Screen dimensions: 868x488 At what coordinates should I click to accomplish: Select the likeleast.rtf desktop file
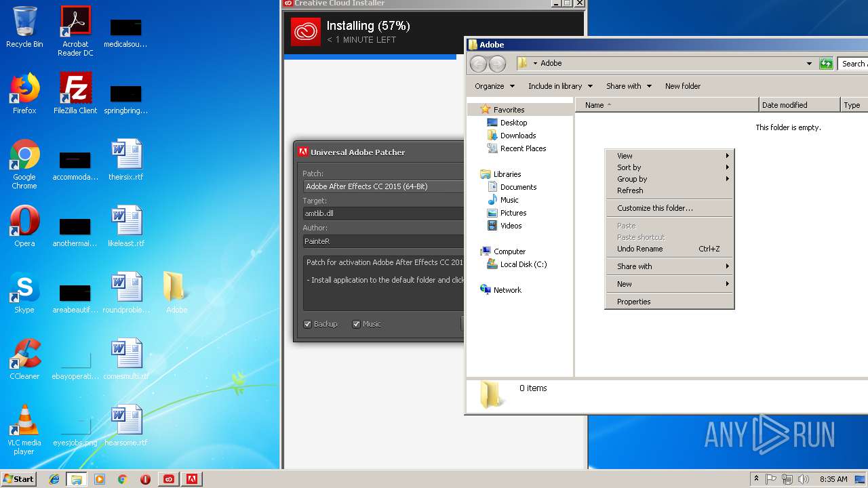click(126, 226)
